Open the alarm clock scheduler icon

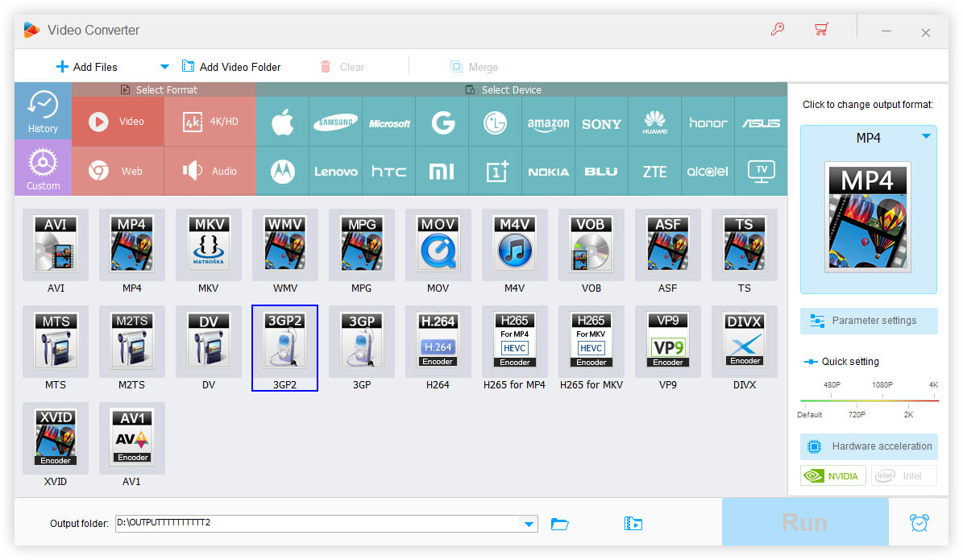919,523
